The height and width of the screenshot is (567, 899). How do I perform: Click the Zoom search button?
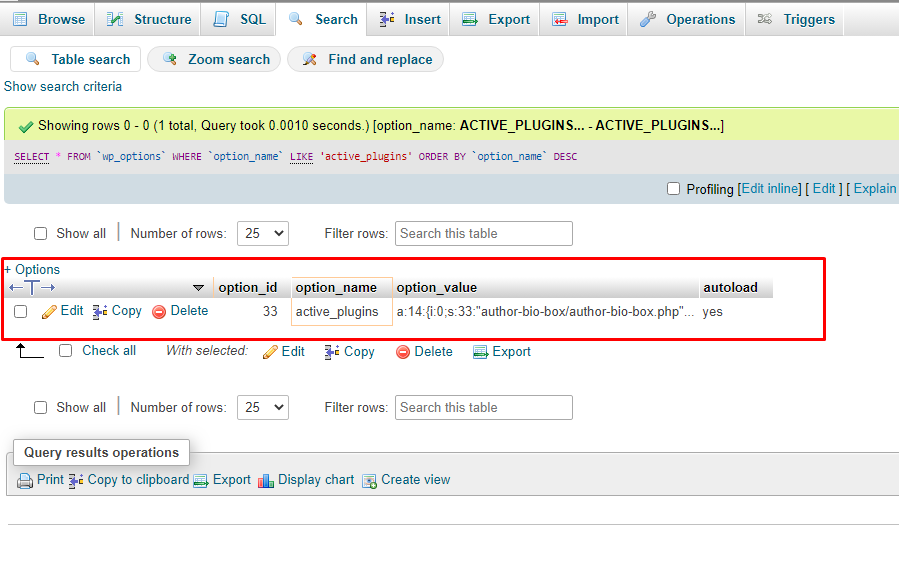(216, 60)
